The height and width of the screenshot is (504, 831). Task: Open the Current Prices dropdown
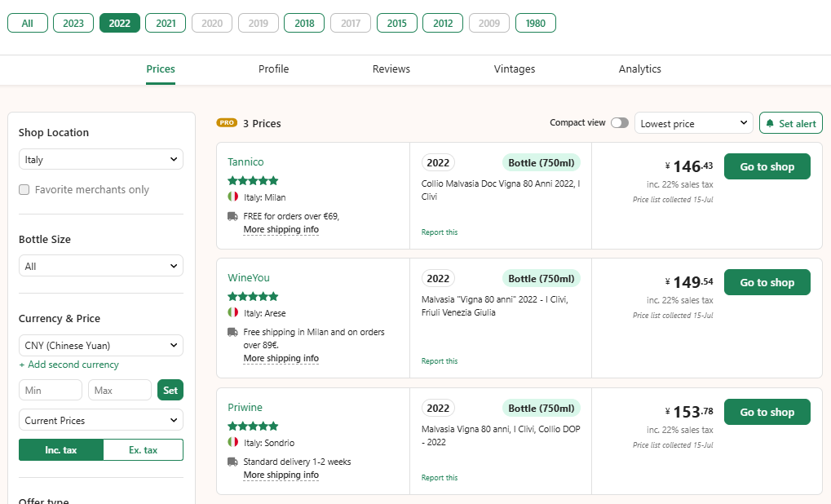click(100, 420)
